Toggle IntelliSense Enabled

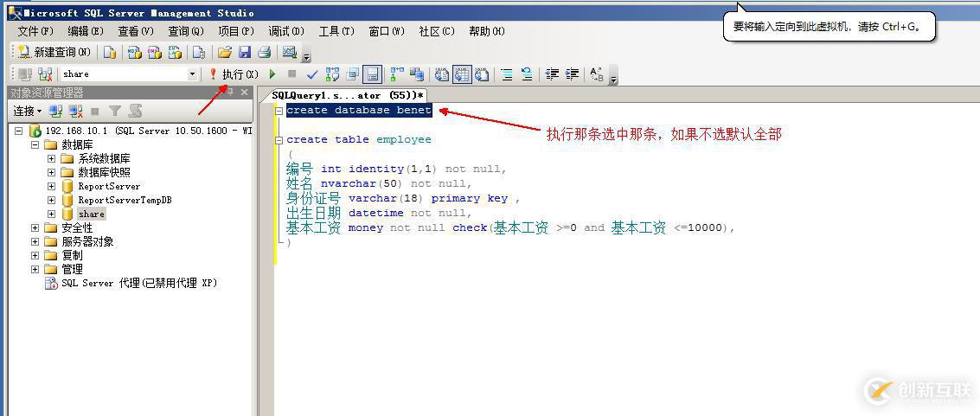click(373, 74)
